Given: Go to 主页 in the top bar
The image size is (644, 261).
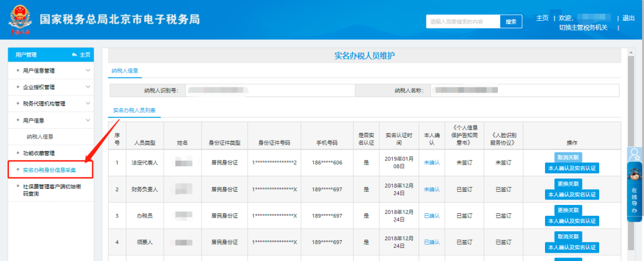Looking at the screenshot, I should click(x=542, y=18).
